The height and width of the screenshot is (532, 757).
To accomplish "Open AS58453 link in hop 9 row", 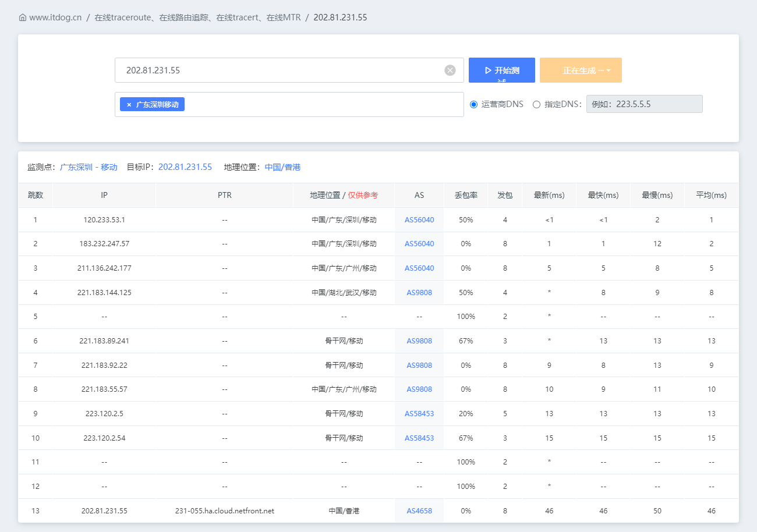I will pos(419,414).
